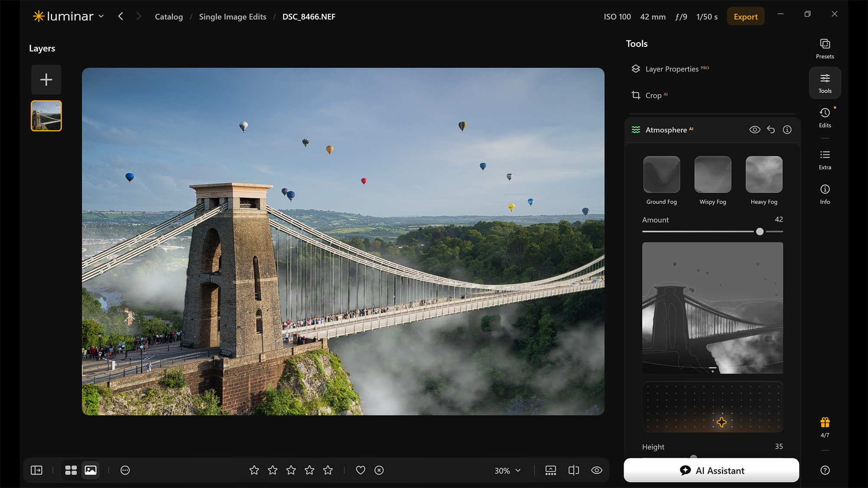Image resolution: width=868 pixels, height=488 pixels.
Task: Switch to gallery grid view
Action: 71,470
